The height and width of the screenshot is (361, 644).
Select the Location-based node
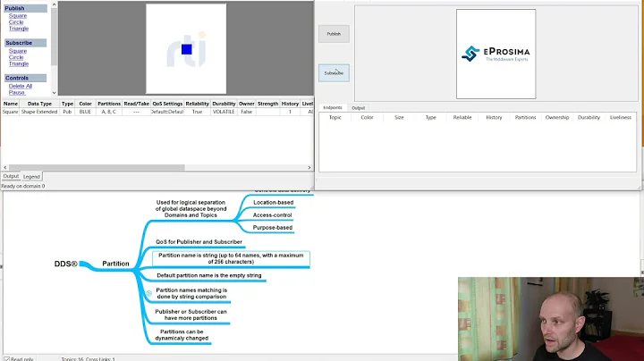point(273,202)
